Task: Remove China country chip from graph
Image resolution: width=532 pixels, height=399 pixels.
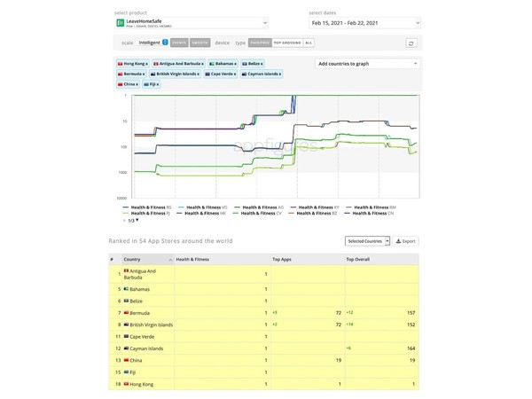Action: pos(137,84)
